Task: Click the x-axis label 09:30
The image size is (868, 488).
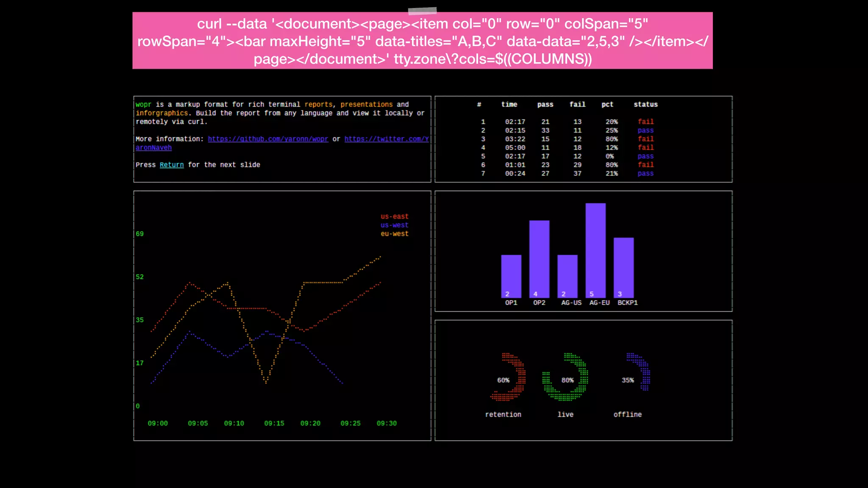Action: [x=387, y=424]
